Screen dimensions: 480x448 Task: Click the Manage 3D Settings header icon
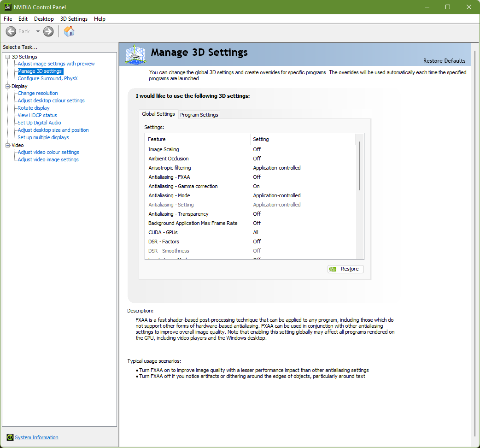[x=135, y=54]
